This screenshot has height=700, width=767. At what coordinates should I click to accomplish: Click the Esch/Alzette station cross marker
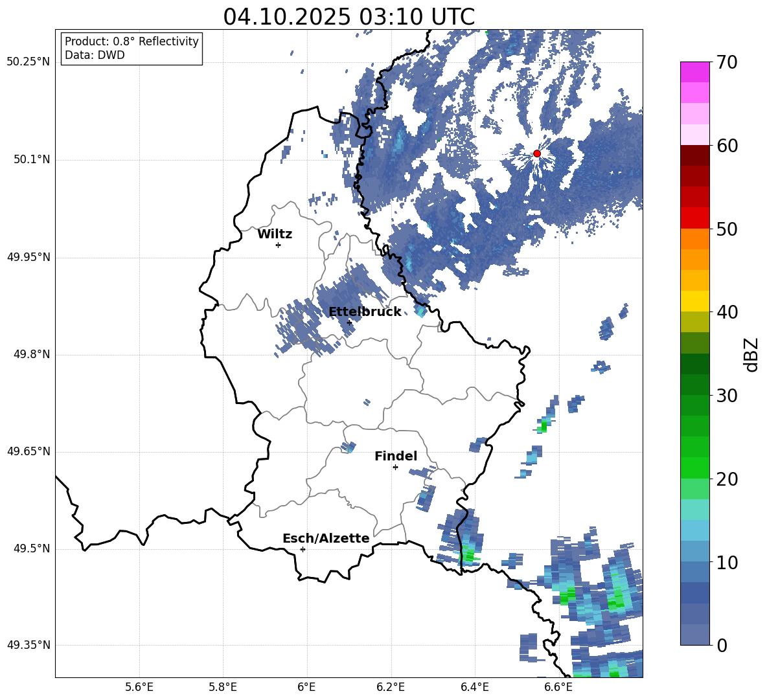[303, 549]
